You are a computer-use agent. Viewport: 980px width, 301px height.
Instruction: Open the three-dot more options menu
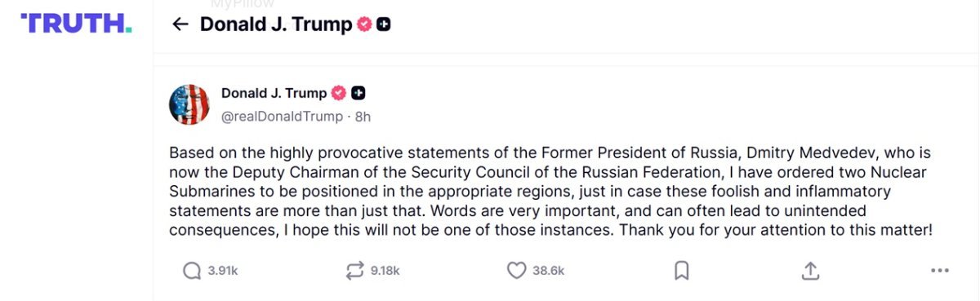click(939, 271)
